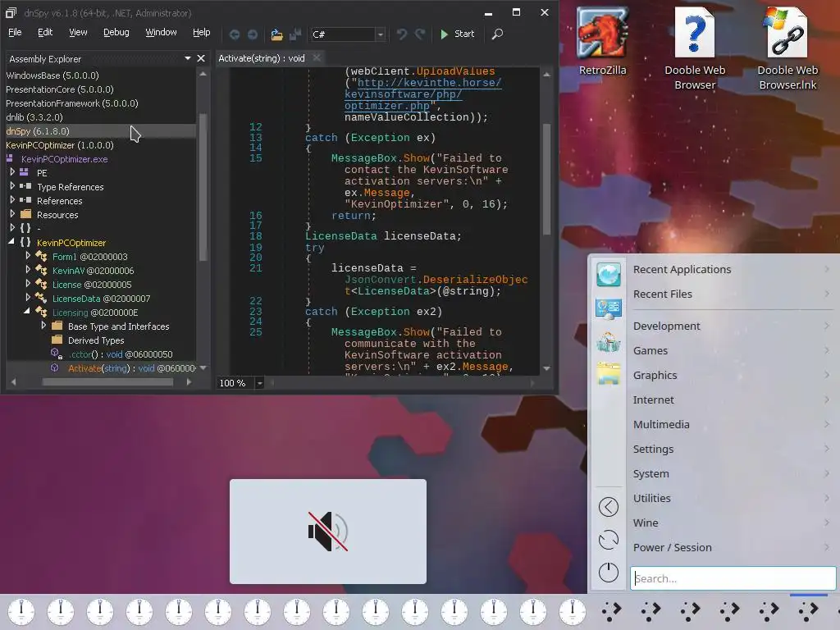This screenshot has width=840, height=630.
Task: Open the kevinthe.horse URL link in code
Action: (423, 94)
